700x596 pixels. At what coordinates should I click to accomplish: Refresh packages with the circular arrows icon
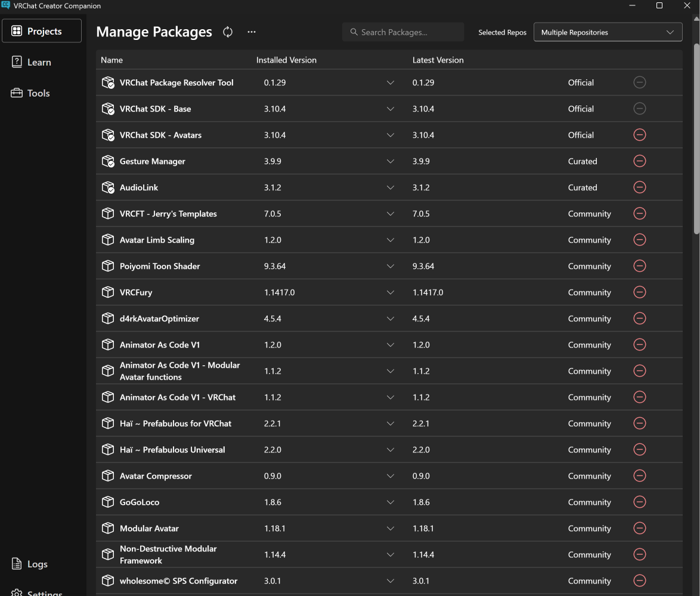[228, 32]
